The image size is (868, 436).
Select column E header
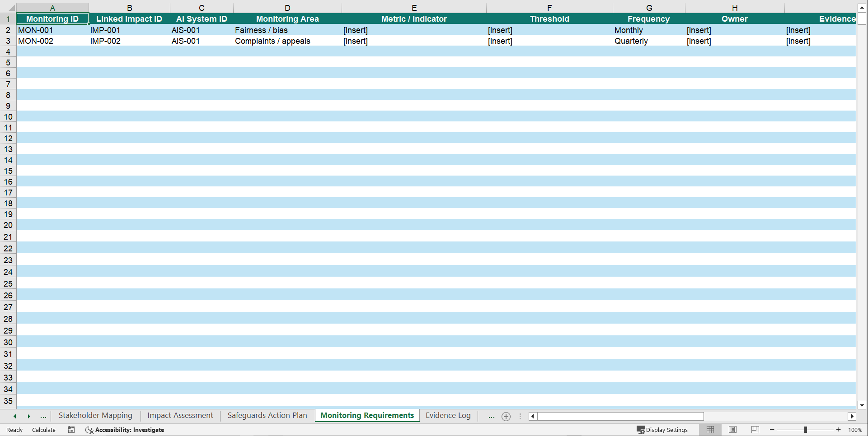click(414, 8)
